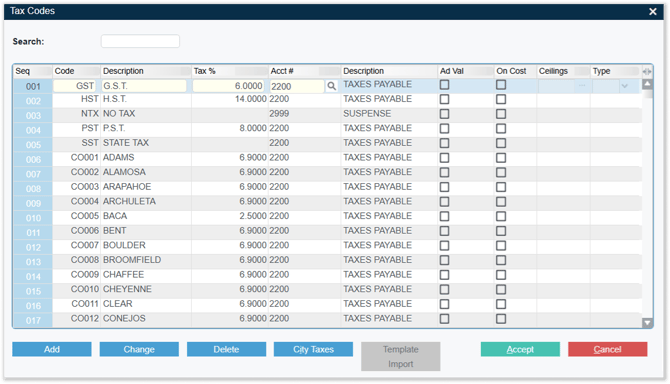Select the 14.0000 tax percent value
The image size is (670, 384).
click(x=250, y=99)
